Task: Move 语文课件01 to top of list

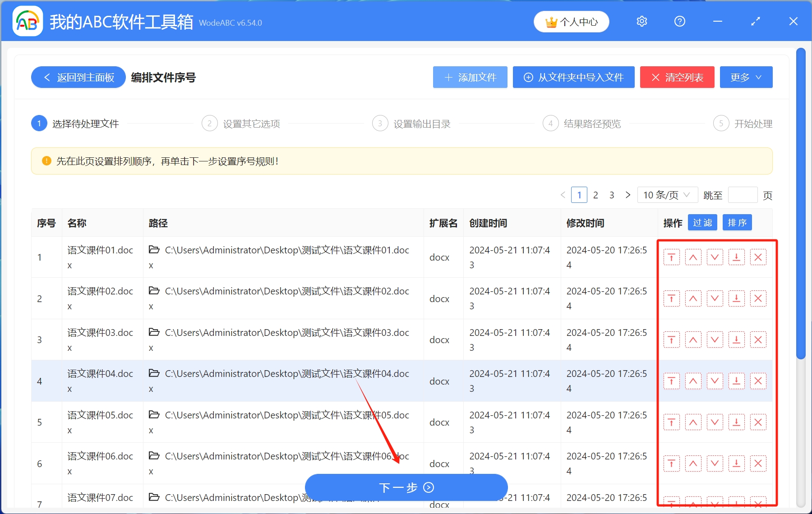Action: [x=672, y=257]
